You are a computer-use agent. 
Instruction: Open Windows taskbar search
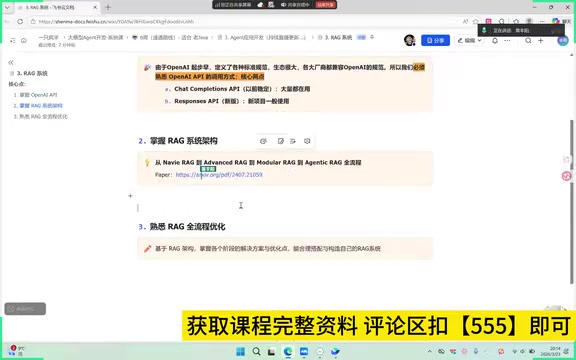(256, 352)
